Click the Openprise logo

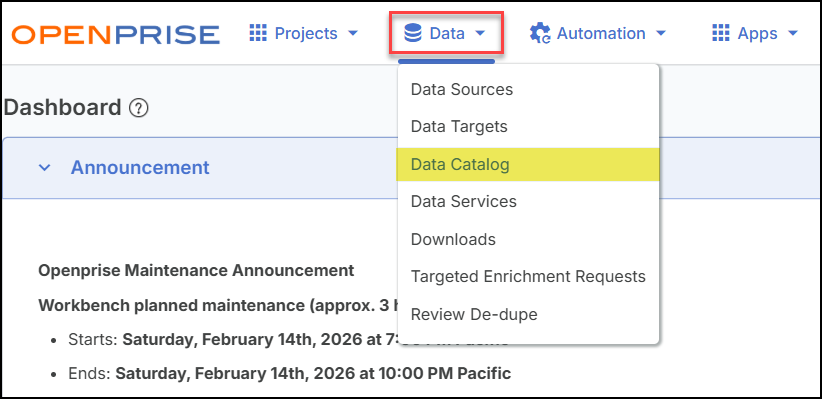click(116, 35)
